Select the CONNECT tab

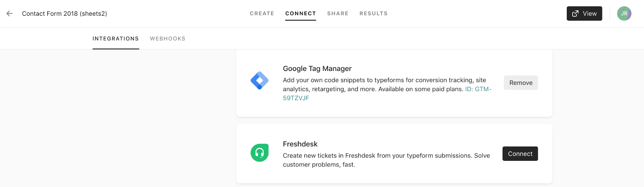(x=301, y=14)
